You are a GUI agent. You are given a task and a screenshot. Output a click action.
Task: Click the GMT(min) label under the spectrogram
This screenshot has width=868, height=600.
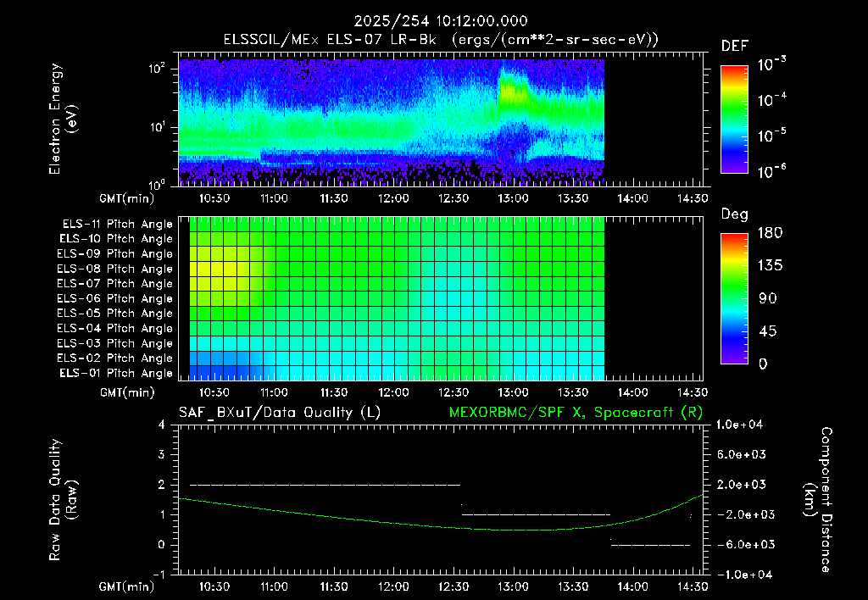(x=127, y=198)
